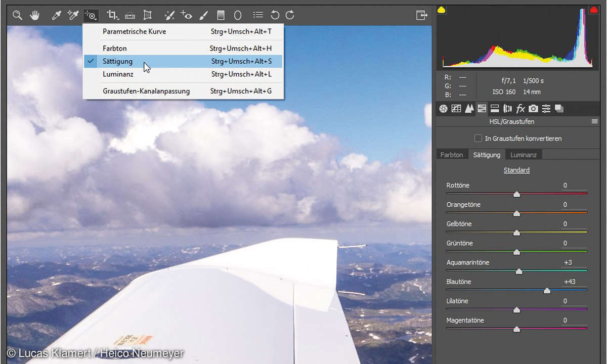This screenshot has width=607, height=364.
Task: Click the Orangetöne saturation slider handle
Action: pos(516,213)
